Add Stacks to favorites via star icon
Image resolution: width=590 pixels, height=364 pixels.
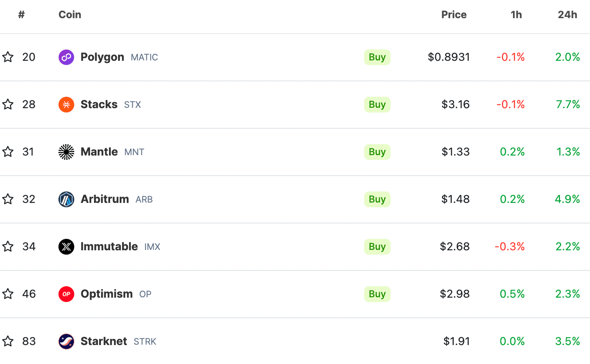click(x=8, y=104)
